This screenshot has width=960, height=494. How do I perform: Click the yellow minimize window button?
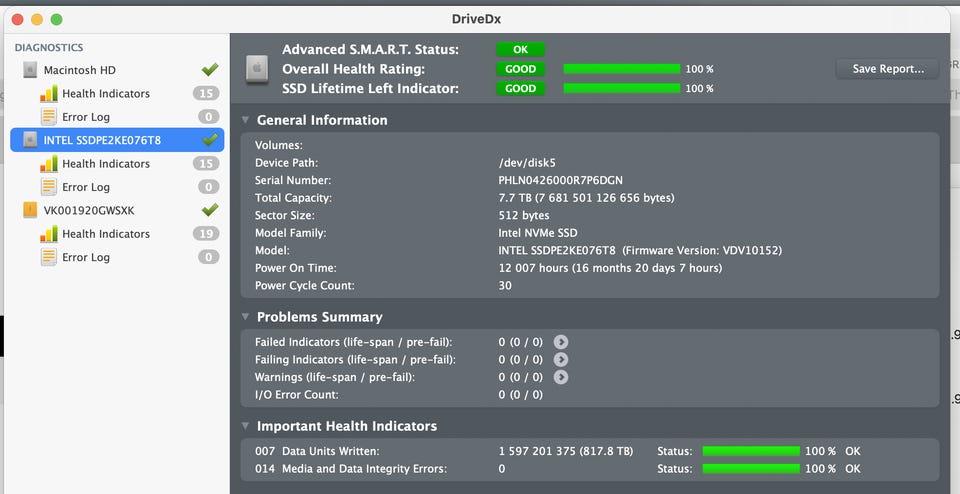[37, 20]
